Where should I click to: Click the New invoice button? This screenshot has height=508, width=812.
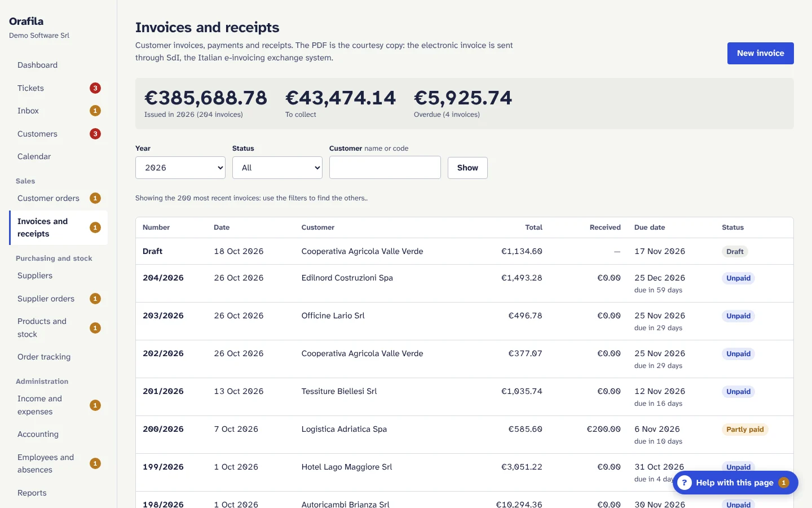click(760, 53)
